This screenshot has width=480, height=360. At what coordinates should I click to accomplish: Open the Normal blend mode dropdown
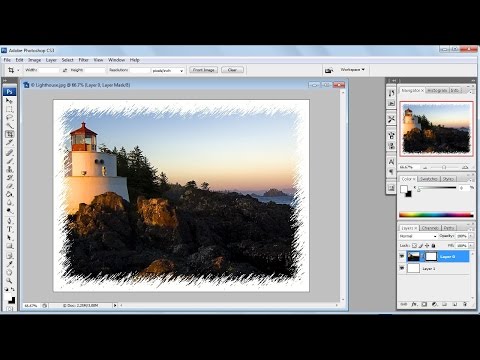418,236
